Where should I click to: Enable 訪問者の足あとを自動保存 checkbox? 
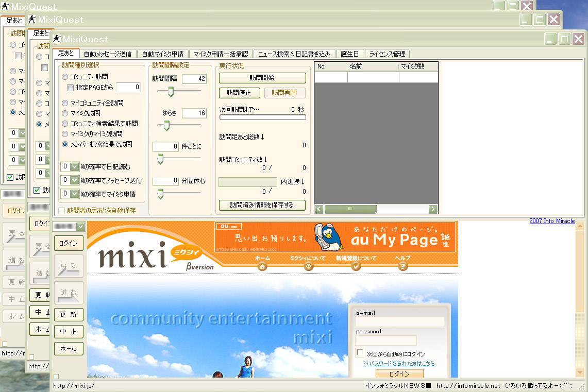click(61, 211)
